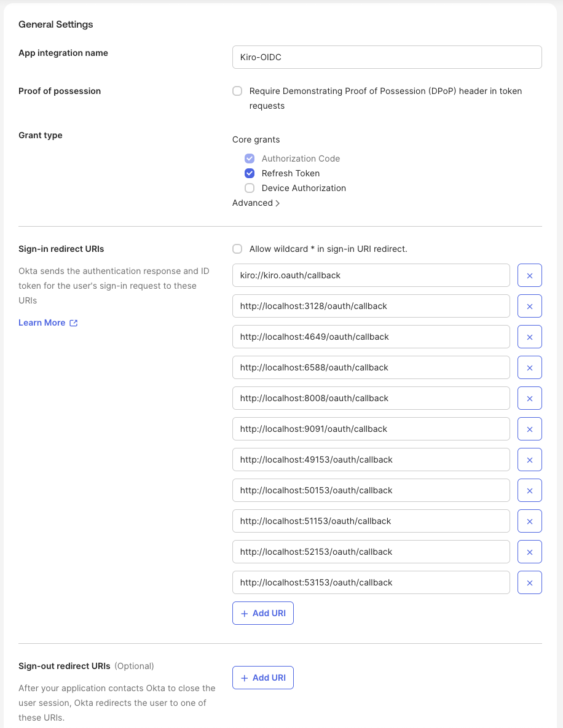The width and height of the screenshot is (563, 728).
Task: Click the localhost:50153 URI input field
Action: [x=371, y=490]
